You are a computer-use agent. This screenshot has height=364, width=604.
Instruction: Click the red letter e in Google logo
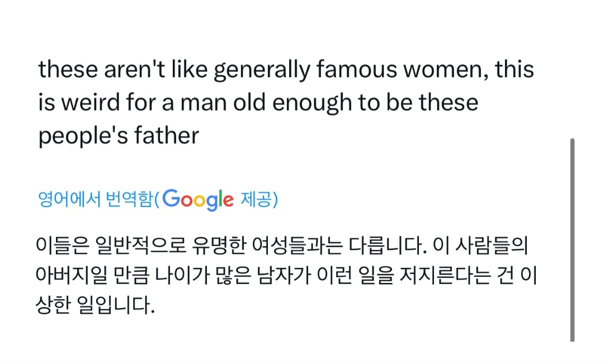coord(228,200)
